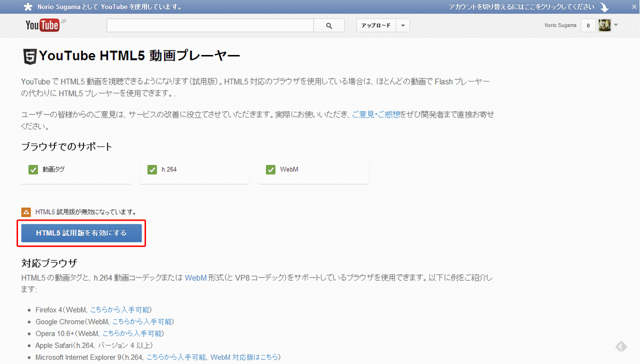The image size is (640, 364).
Task: Click the HTML5 shield logo icon
Action: click(29, 56)
